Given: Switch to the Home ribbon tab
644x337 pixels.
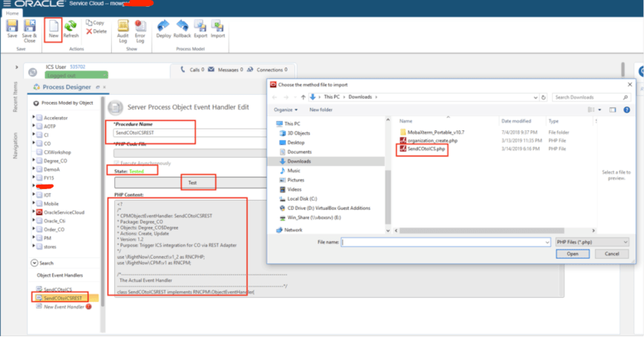Looking at the screenshot, I should pyautogui.click(x=12, y=13).
